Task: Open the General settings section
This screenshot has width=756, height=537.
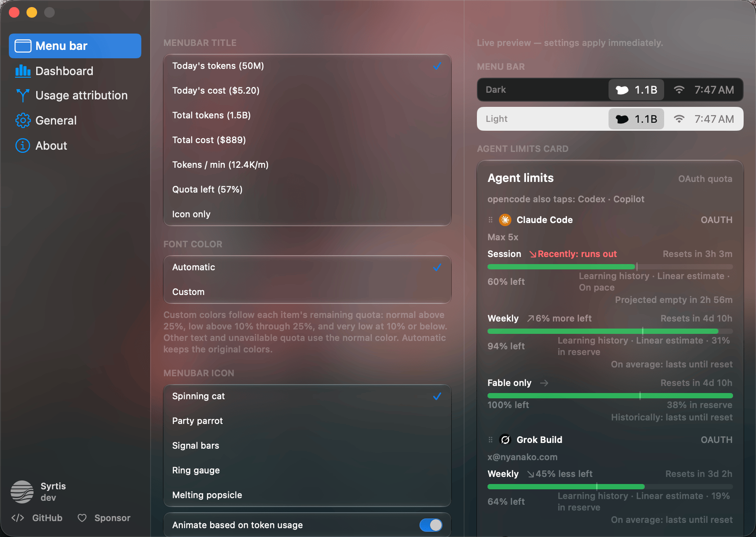Action: [x=75, y=121]
